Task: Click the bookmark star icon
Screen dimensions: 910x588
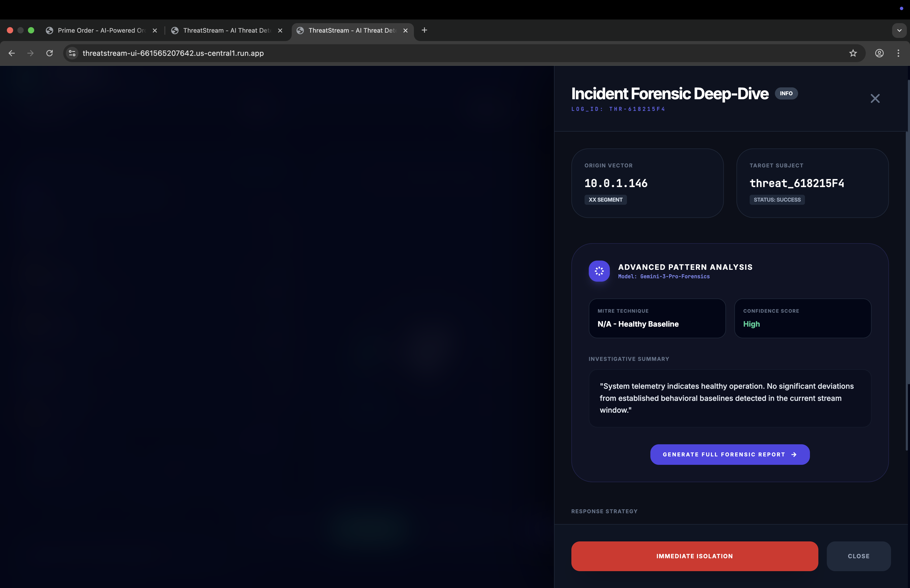Action: (x=853, y=53)
